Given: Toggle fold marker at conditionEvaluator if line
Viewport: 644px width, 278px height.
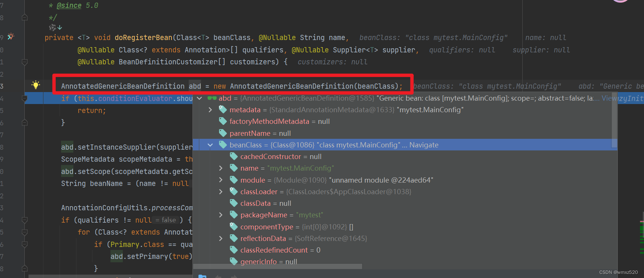Looking at the screenshot, I should (25, 98).
